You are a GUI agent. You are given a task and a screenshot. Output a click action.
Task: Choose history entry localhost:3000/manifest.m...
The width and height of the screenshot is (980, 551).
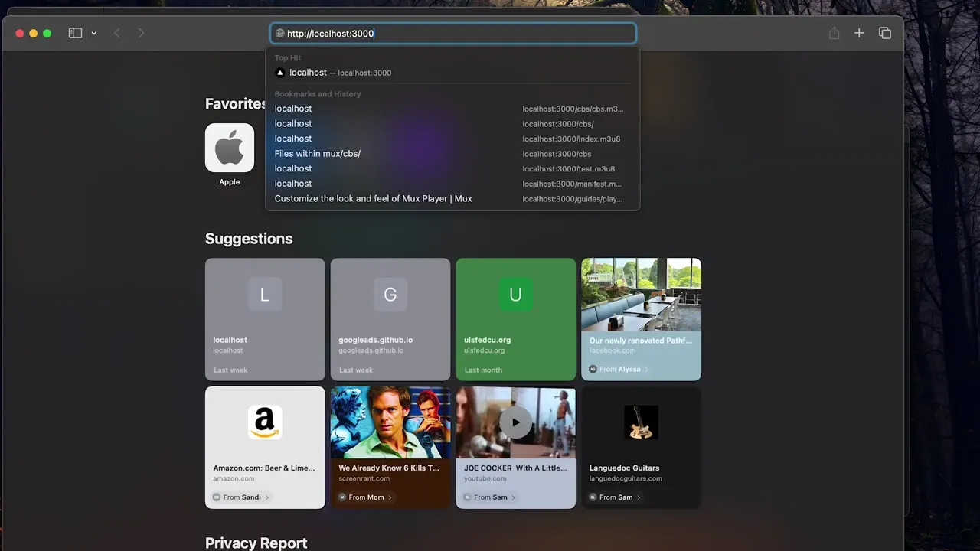click(x=452, y=184)
